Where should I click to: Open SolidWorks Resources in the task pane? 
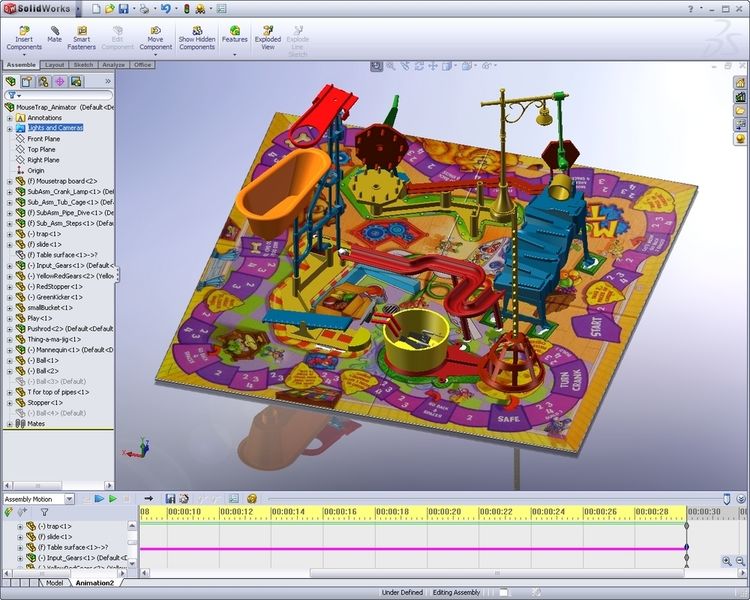pos(740,83)
